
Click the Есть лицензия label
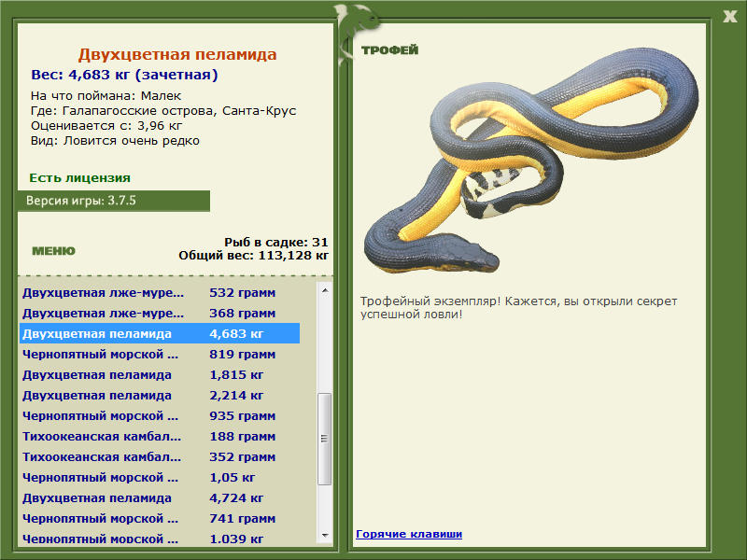[79, 177]
